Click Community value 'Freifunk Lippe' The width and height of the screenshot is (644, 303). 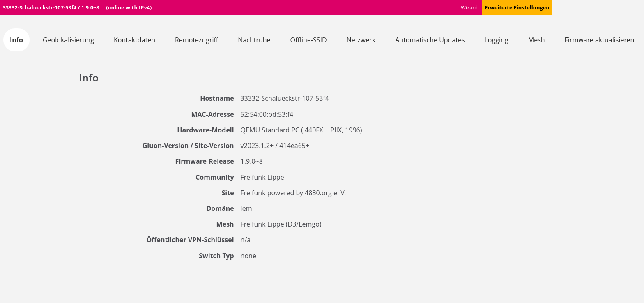pos(262,177)
